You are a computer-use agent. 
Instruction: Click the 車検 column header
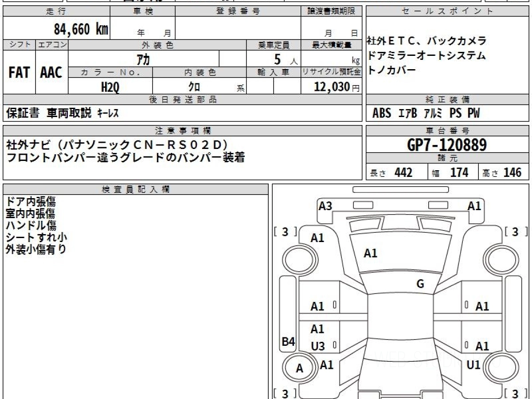[142, 12]
